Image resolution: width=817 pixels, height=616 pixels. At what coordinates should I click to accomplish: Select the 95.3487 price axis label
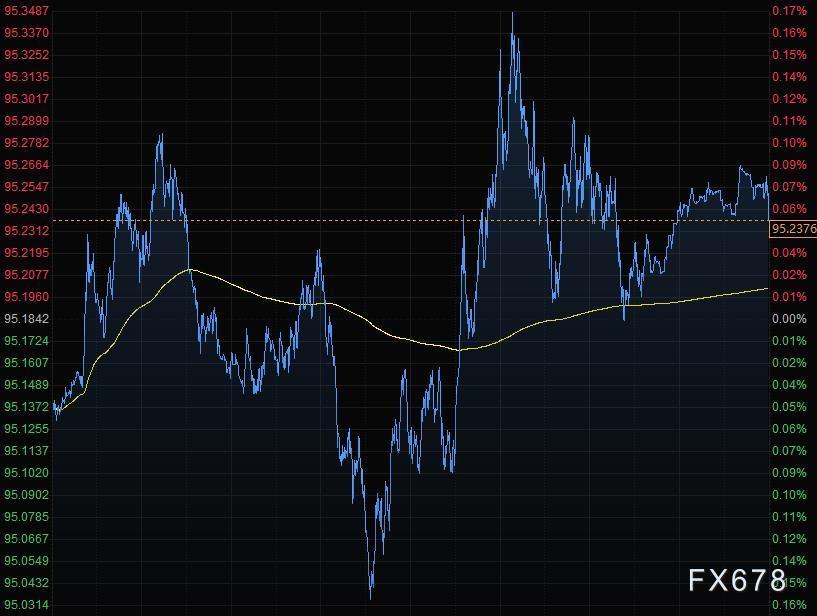pyautogui.click(x=27, y=11)
